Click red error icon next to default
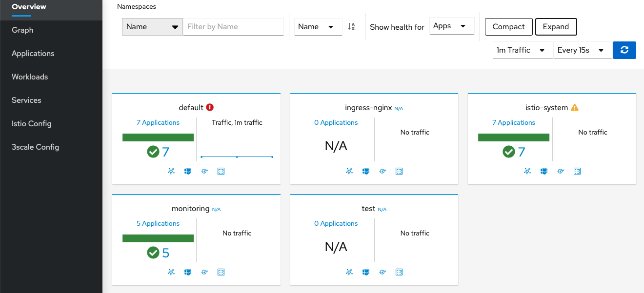Viewport: 644px width, 293px height. pos(210,107)
